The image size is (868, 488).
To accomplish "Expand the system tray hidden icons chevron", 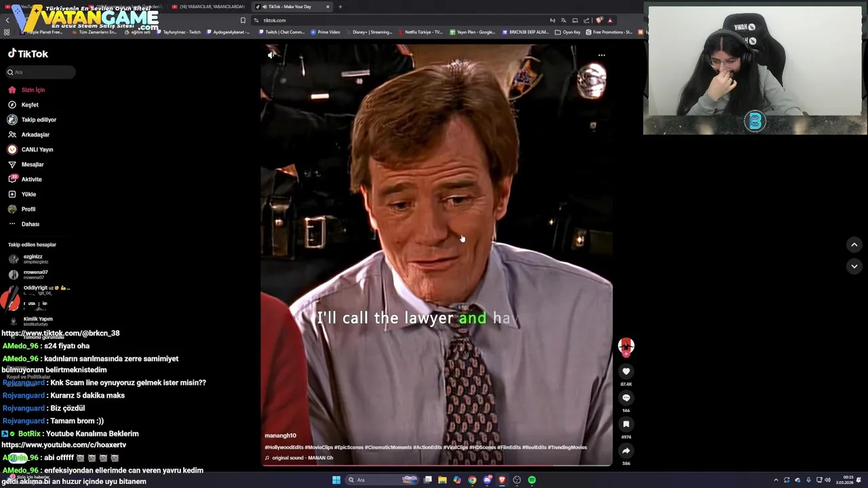I will [x=776, y=480].
